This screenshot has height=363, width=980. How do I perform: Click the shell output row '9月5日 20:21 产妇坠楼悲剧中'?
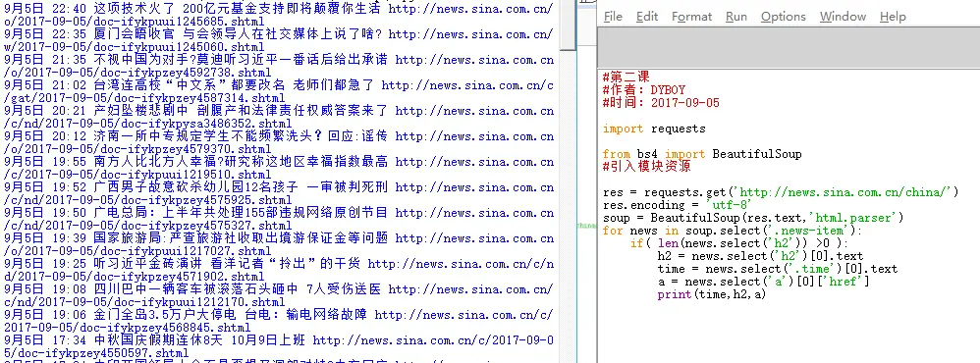click(x=278, y=111)
